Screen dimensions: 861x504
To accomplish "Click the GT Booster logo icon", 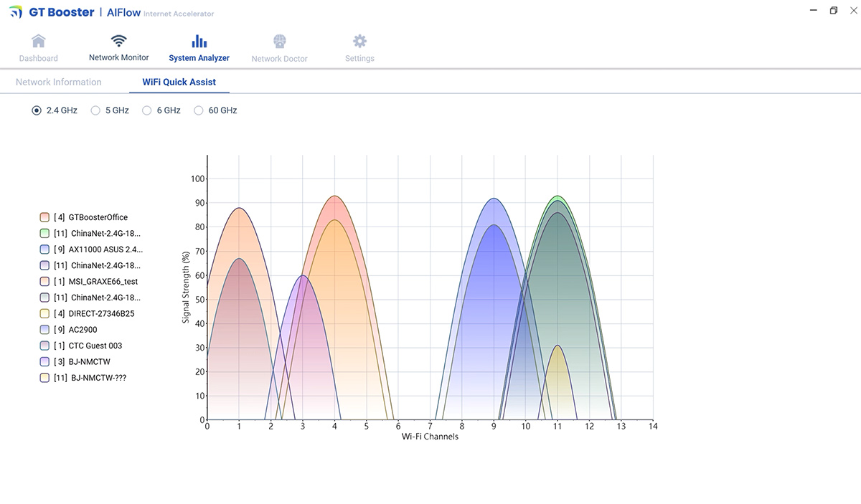I will pyautogui.click(x=16, y=13).
